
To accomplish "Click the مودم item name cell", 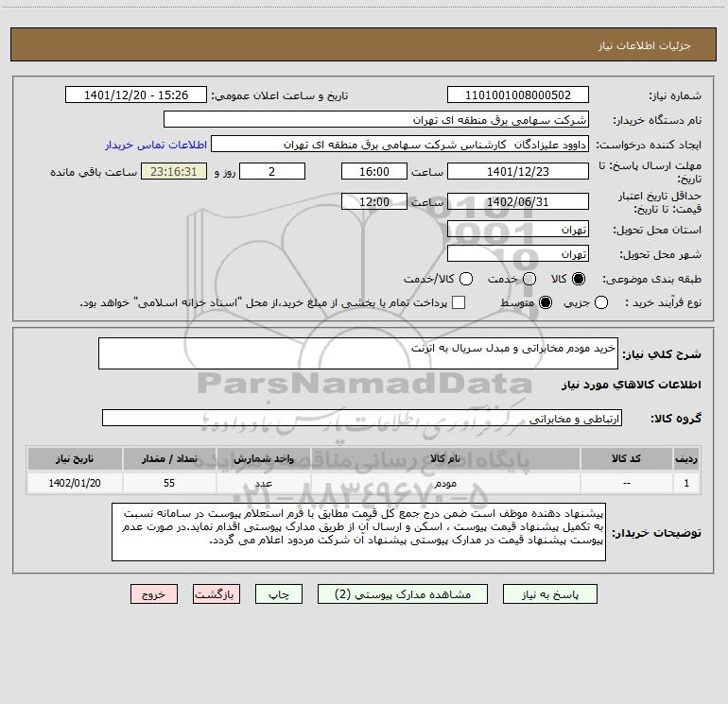I will (444, 483).
